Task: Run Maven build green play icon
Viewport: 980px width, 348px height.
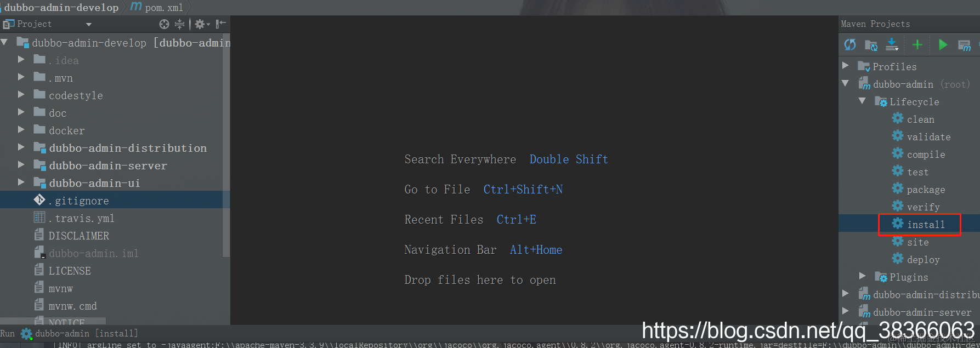Action: (x=943, y=45)
